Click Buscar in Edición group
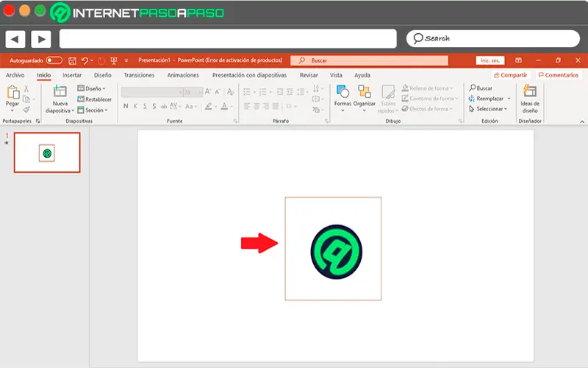This screenshot has width=588, height=368. (481, 88)
